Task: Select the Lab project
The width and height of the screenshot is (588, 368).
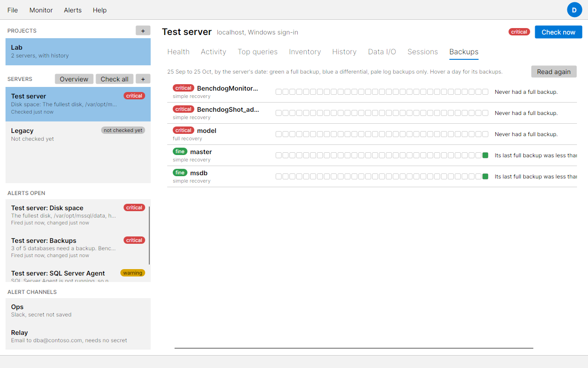Action: click(78, 52)
